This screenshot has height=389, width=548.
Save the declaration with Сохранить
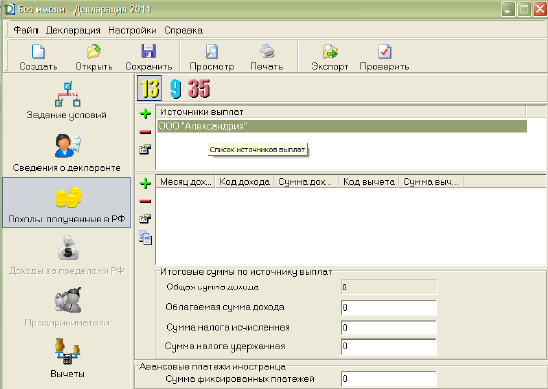tap(149, 57)
